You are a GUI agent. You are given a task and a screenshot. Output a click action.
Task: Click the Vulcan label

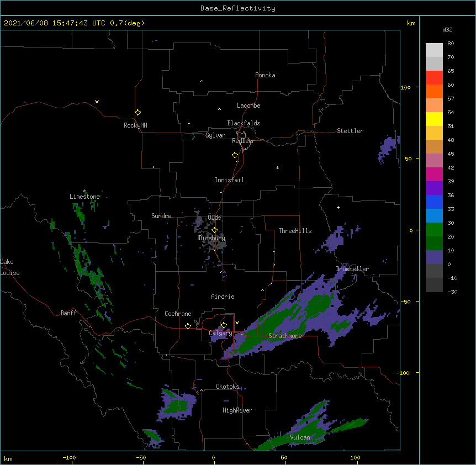click(x=300, y=437)
